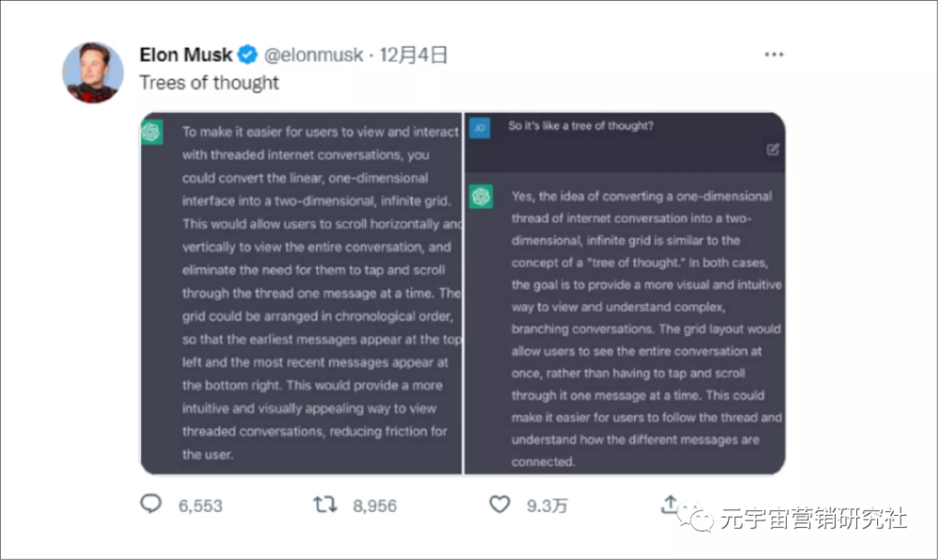This screenshot has width=938, height=560.
Task: Click the 6,553 replies count
Action: point(201,506)
